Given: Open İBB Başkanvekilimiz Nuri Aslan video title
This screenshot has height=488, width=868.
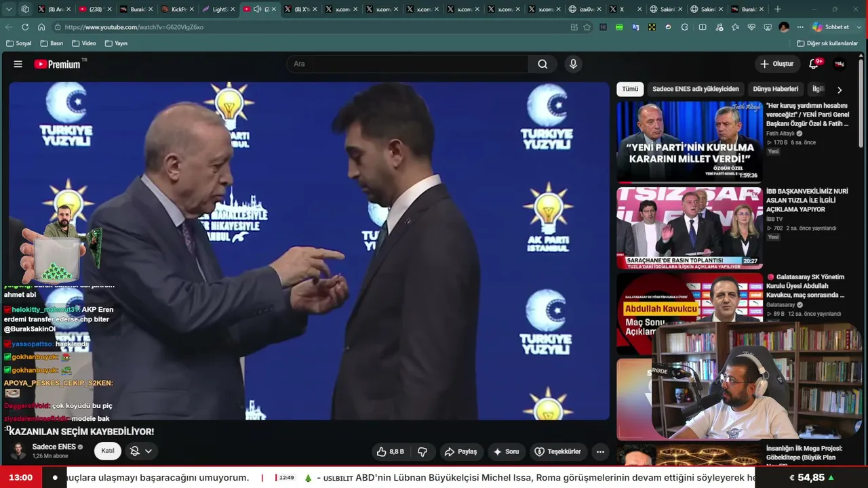Looking at the screenshot, I should [807, 201].
